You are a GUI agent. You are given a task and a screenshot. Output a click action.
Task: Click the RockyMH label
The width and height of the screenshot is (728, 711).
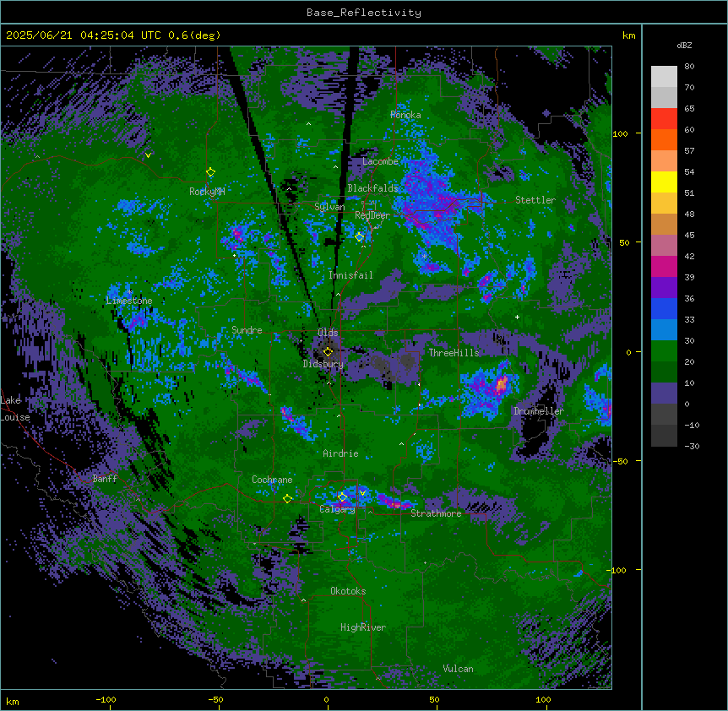[207, 192]
